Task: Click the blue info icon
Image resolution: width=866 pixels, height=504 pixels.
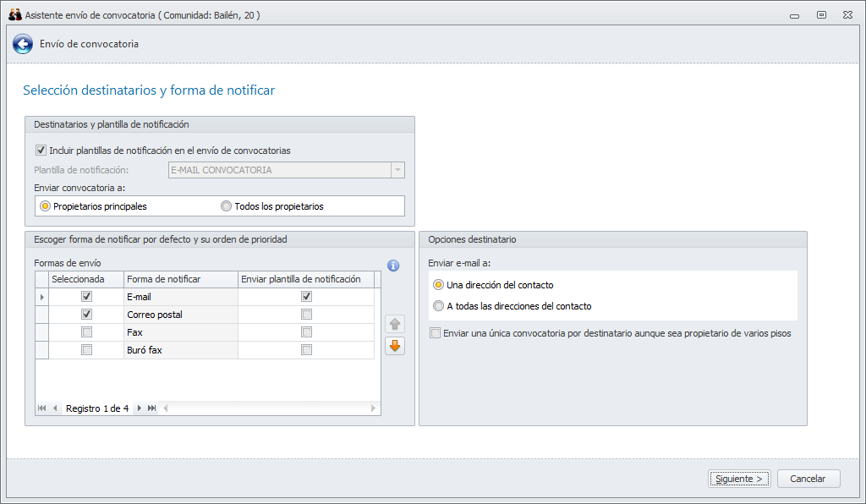Action: click(x=393, y=266)
